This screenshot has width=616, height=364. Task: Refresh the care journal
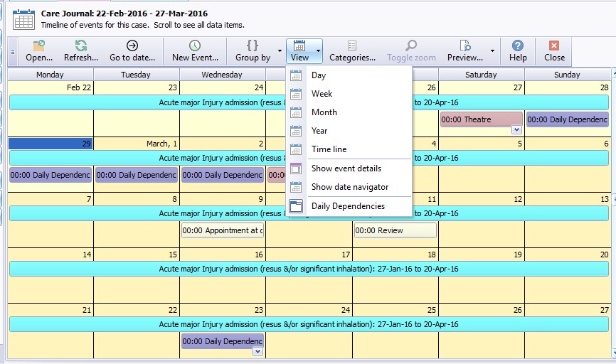point(81,51)
